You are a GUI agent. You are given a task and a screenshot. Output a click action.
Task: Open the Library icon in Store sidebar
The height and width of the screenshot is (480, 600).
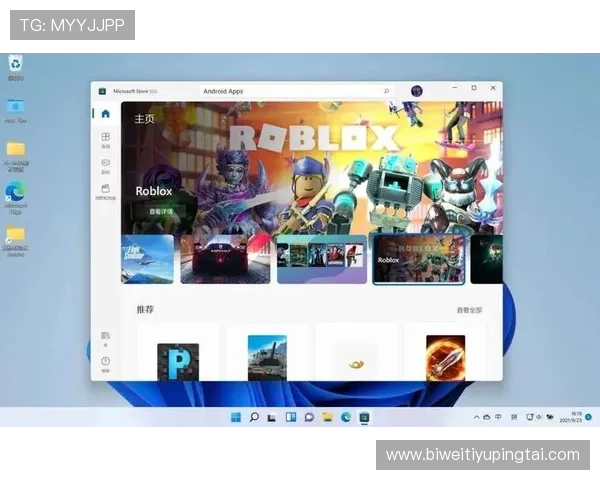(x=106, y=339)
